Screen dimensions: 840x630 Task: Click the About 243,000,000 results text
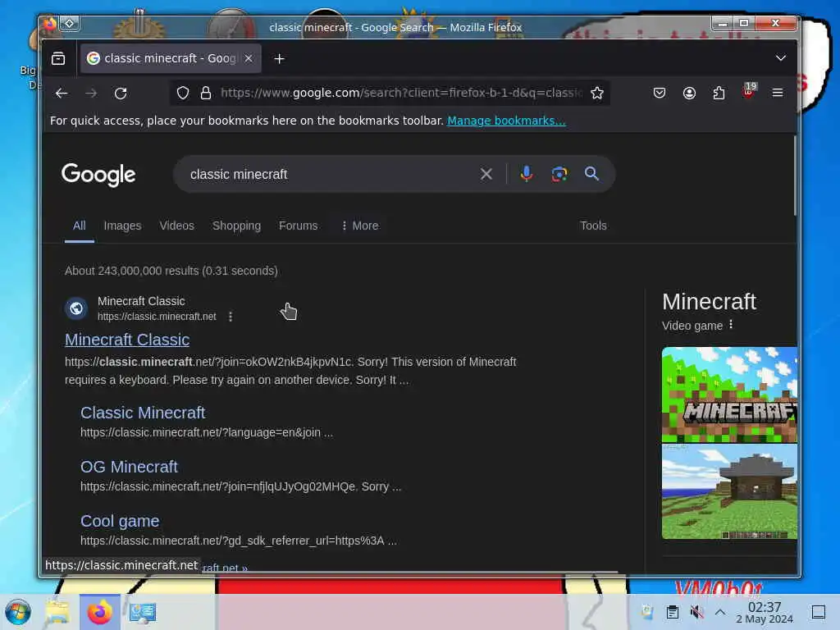171,271
